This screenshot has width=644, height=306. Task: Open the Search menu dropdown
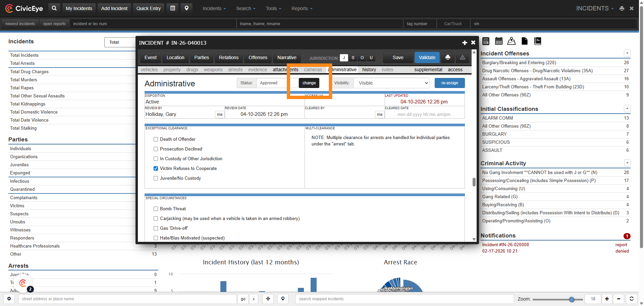point(246,8)
